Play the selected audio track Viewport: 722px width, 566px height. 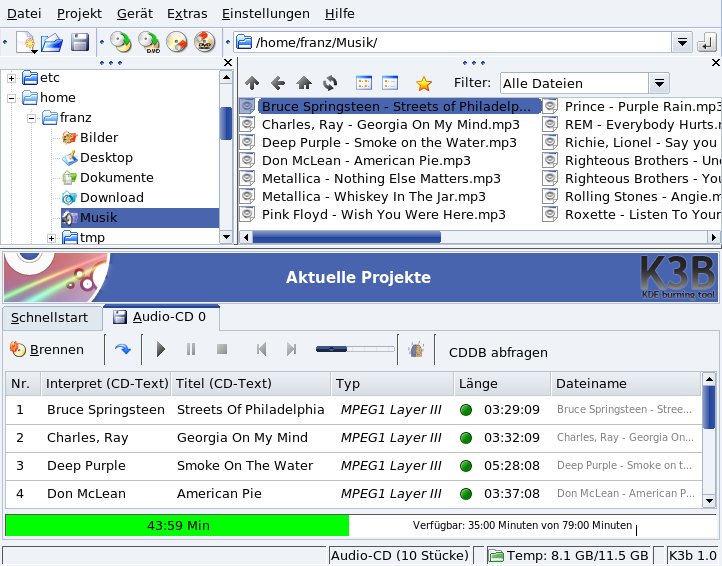pos(161,350)
